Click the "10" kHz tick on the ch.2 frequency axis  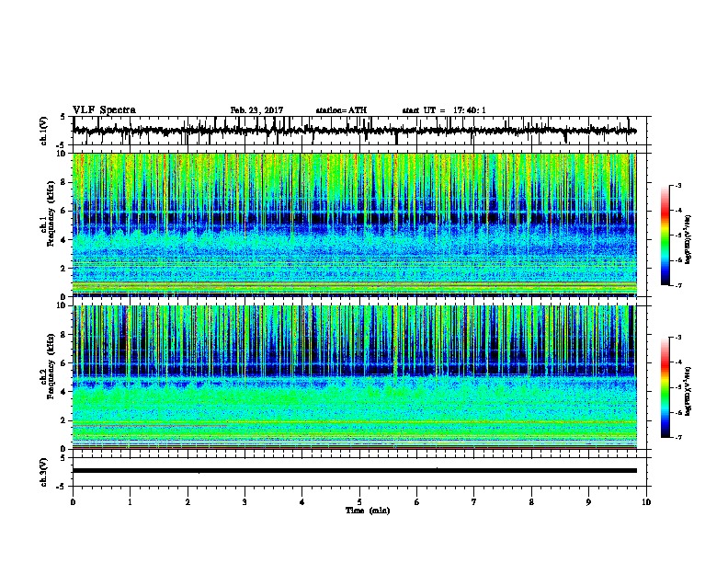point(63,305)
